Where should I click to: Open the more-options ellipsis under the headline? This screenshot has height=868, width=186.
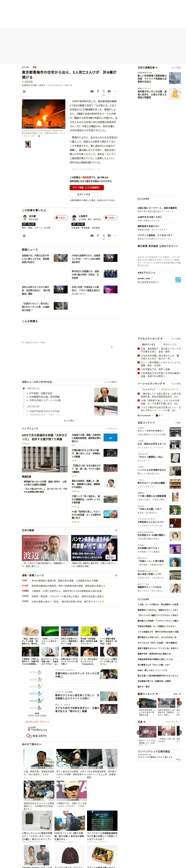115,91
